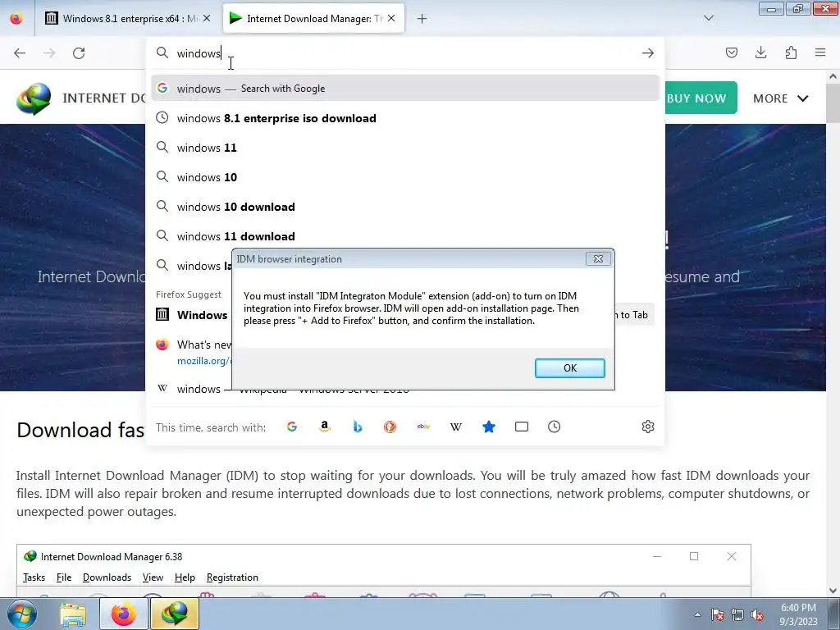Open Tasks menu in IDM screenshot
The width and height of the screenshot is (840, 630).
[34, 577]
